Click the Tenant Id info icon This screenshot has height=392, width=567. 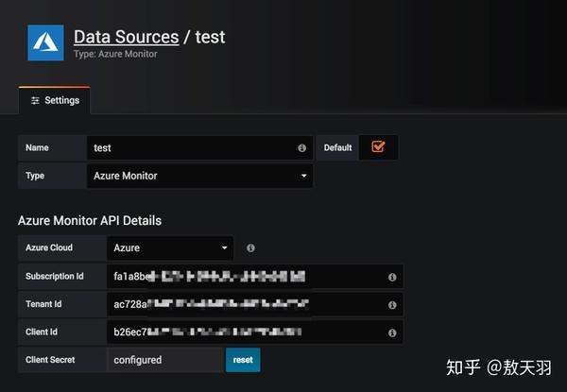391,305
